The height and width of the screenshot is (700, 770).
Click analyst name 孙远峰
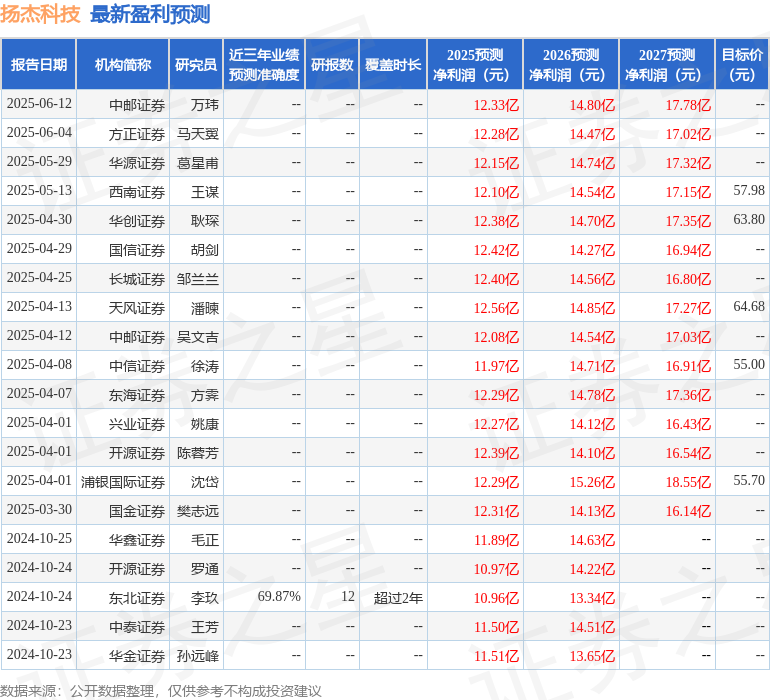point(197,656)
